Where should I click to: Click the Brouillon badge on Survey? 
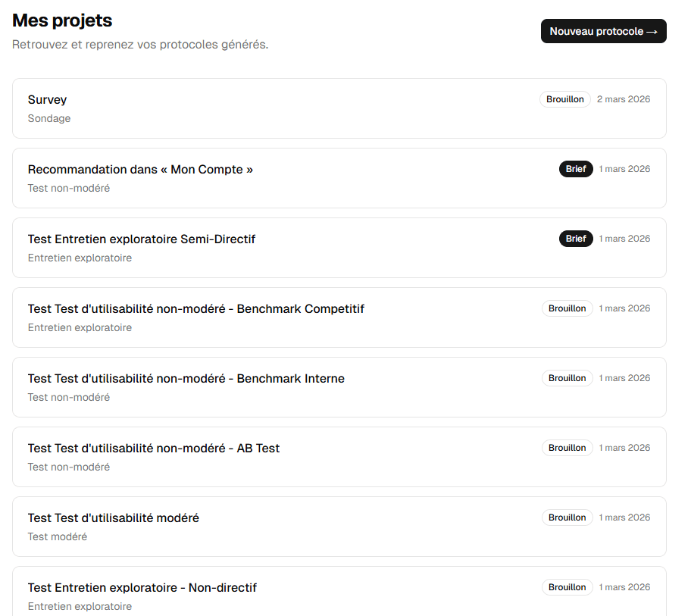564,98
